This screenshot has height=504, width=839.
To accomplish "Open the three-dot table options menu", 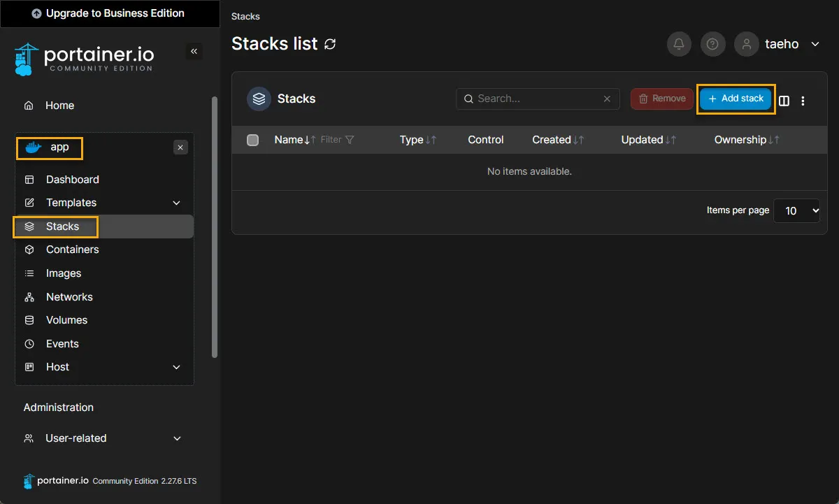I will (x=803, y=101).
